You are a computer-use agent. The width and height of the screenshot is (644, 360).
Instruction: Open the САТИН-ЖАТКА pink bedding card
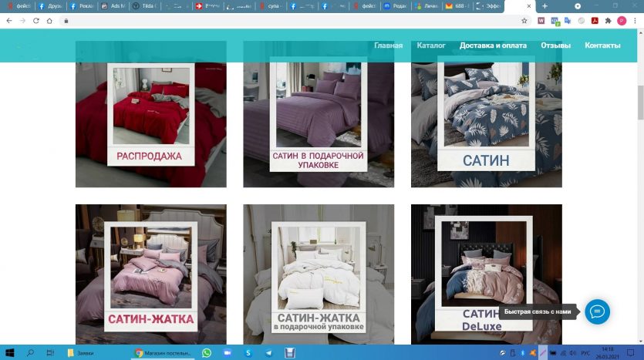point(150,274)
